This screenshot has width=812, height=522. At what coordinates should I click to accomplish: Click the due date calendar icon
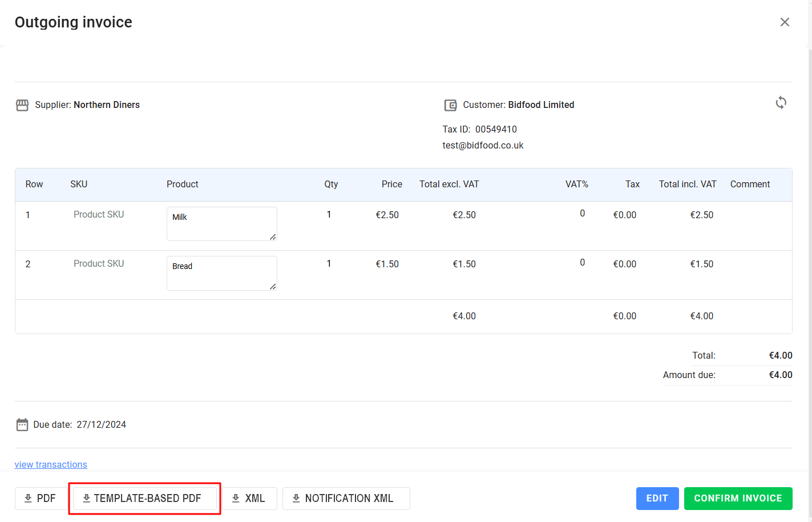[x=22, y=424]
